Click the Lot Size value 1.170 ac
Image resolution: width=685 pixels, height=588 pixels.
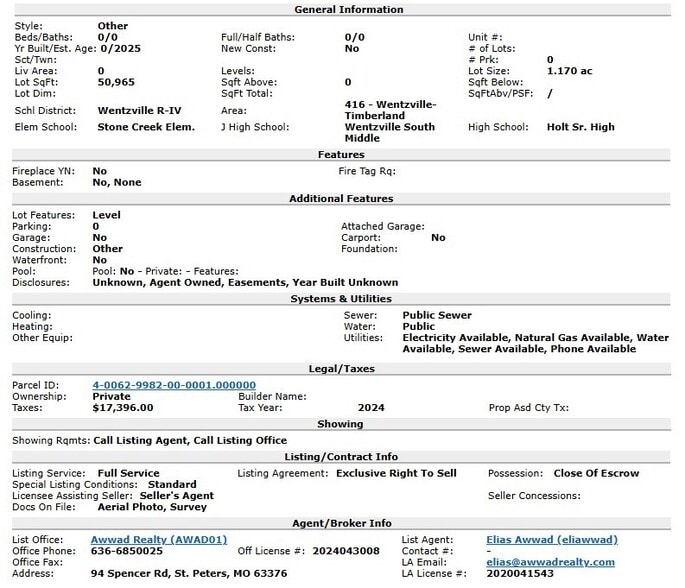[569, 71]
